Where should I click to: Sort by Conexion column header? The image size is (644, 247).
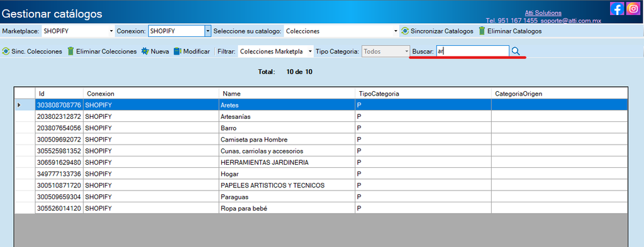pos(151,94)
